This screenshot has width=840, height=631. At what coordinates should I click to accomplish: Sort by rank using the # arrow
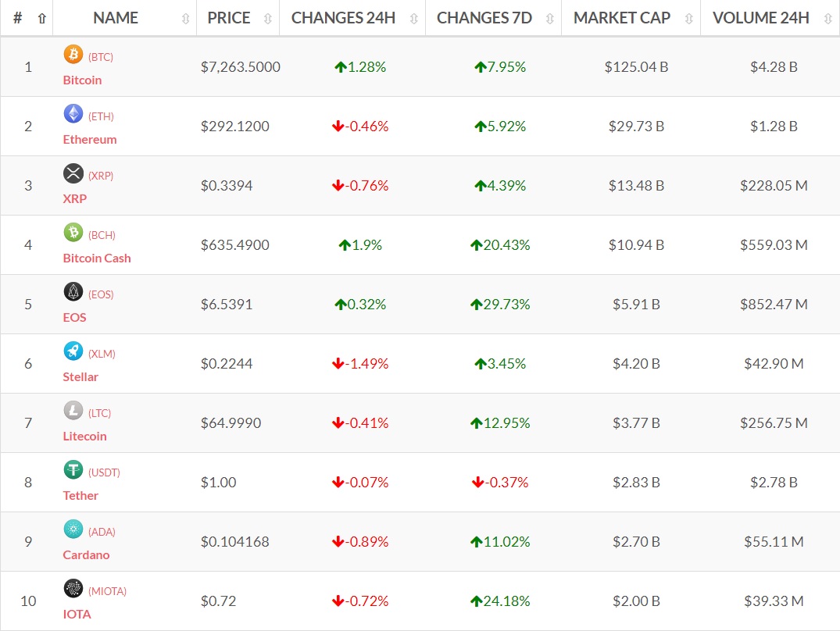tap(41, 19)
